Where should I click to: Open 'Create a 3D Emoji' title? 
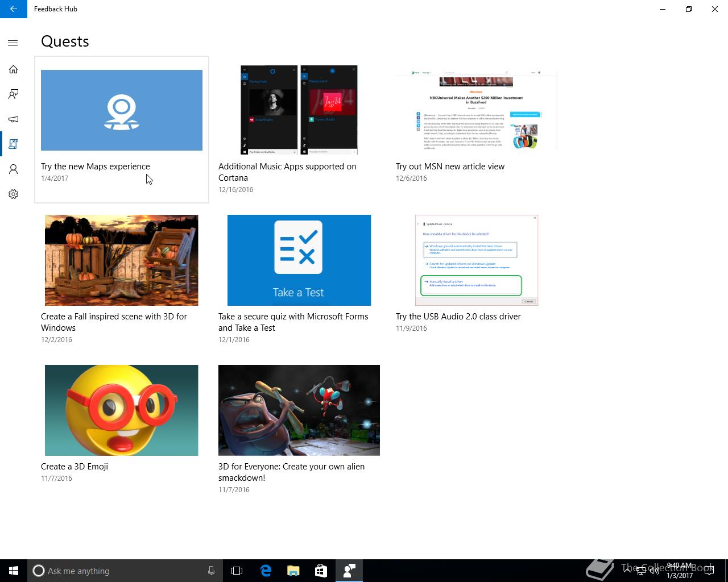(x=75, y=467)
